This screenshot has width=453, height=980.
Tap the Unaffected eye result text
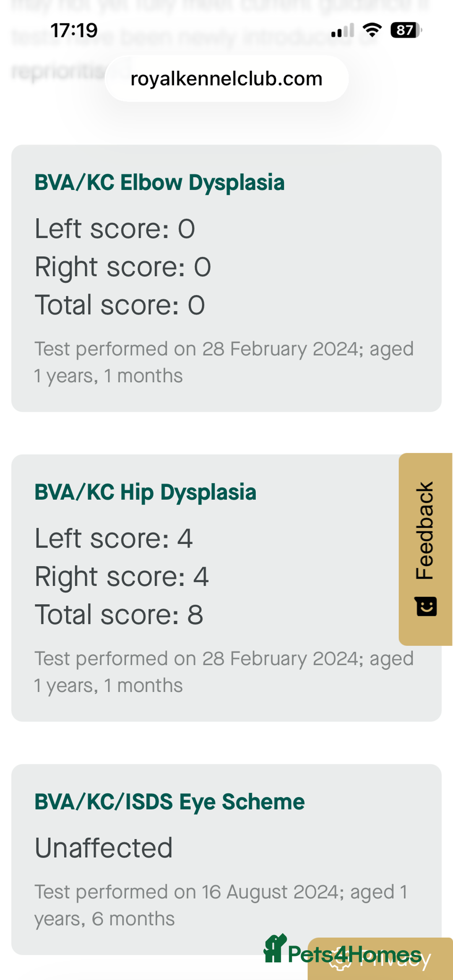104,848
